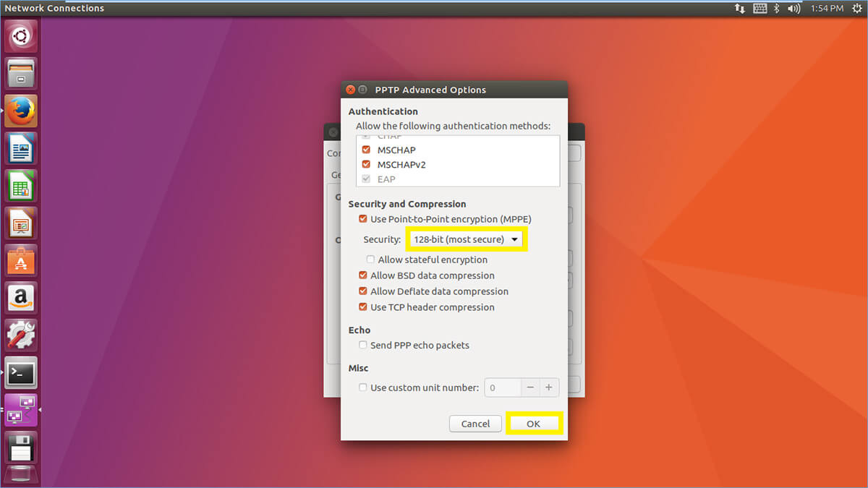Click the custom unit number field
868x488 pixels.
503,388
